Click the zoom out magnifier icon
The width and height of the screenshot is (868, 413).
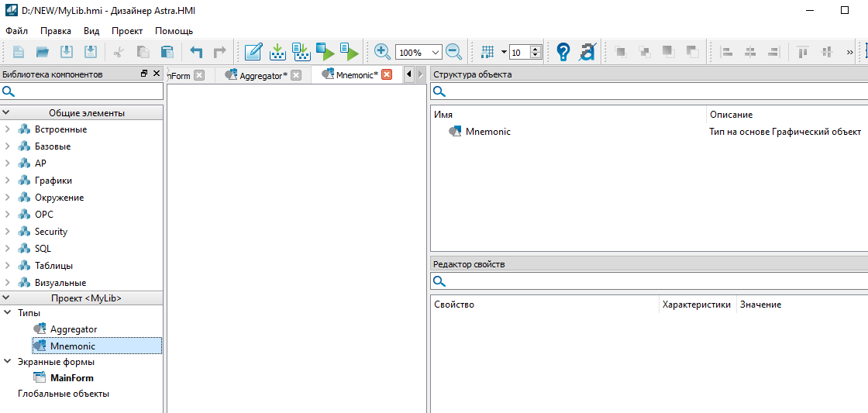coord(453,52)
